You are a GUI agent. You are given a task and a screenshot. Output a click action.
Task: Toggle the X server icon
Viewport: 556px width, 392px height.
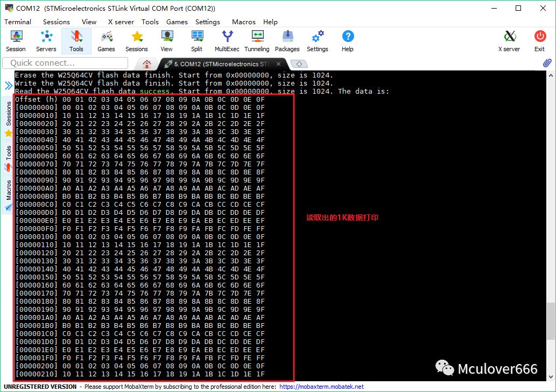pyautogui.click(x=509, y=41)
